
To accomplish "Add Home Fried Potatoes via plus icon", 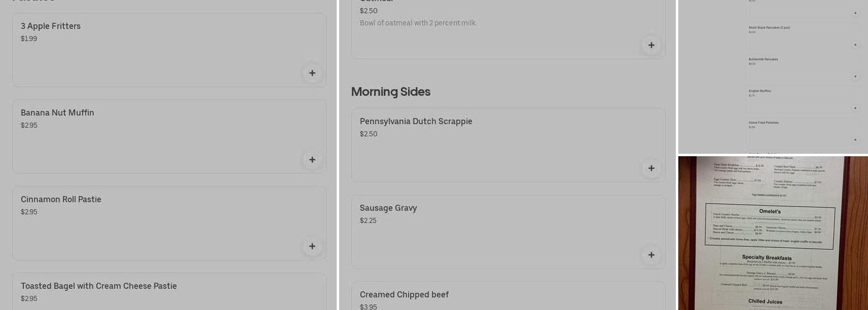I will tap(855, 140).
